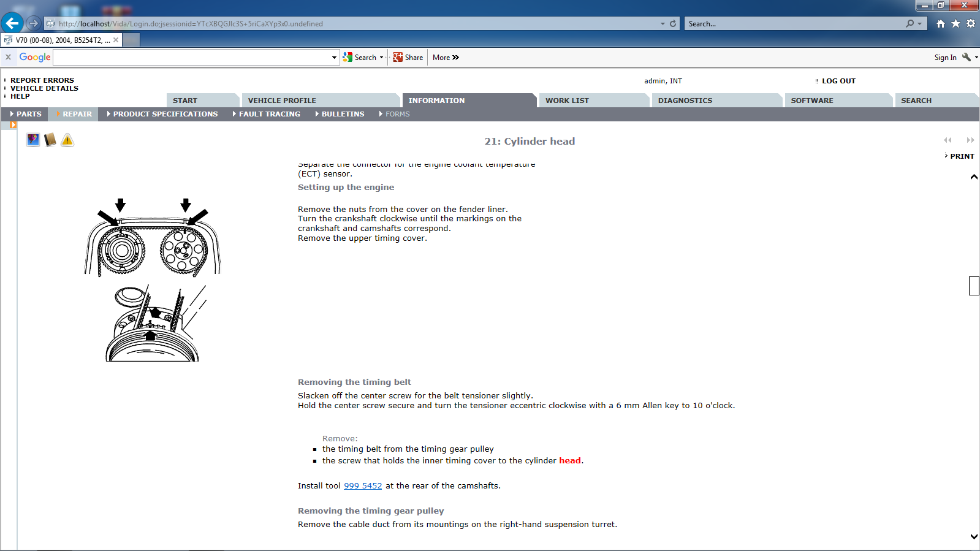Image resolution: width=980 pixels, height=551 pixels.
Task: Click the PRINT button
Action: [x=962, y=156]
